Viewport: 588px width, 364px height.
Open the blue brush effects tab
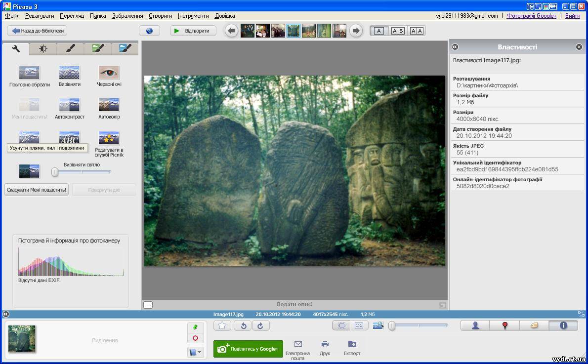tap(125, 49)
